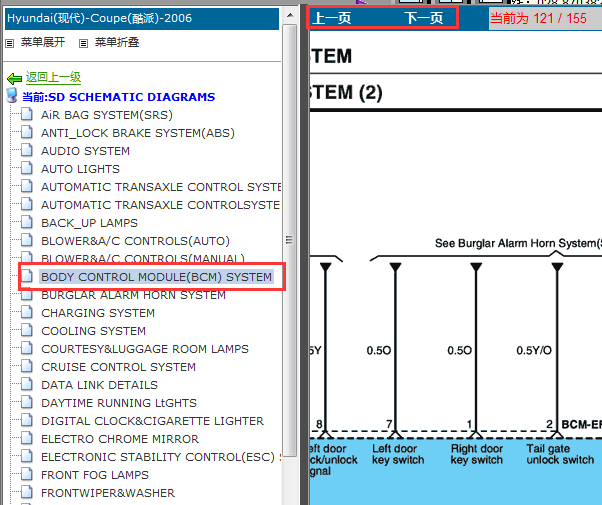Open COOLING SYSTEM diagram
This screenshot has height=505, width=602.
(x=94, y=331)
